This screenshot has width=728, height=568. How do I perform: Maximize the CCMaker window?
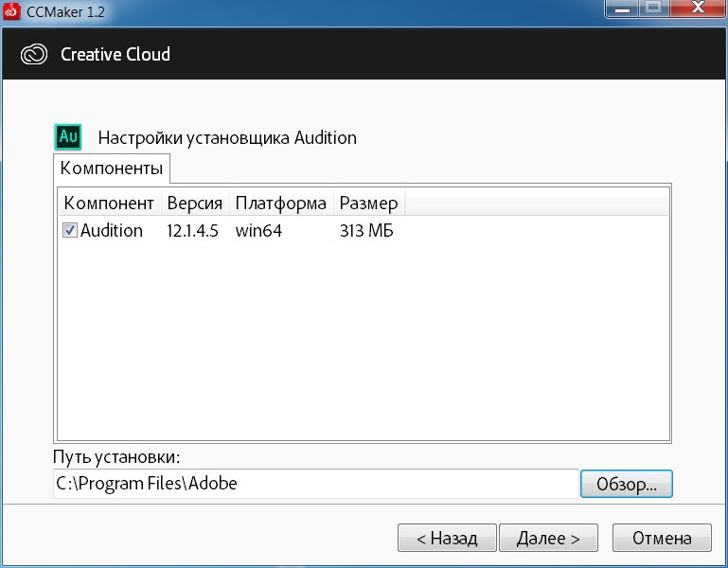(x=652, y=10)
